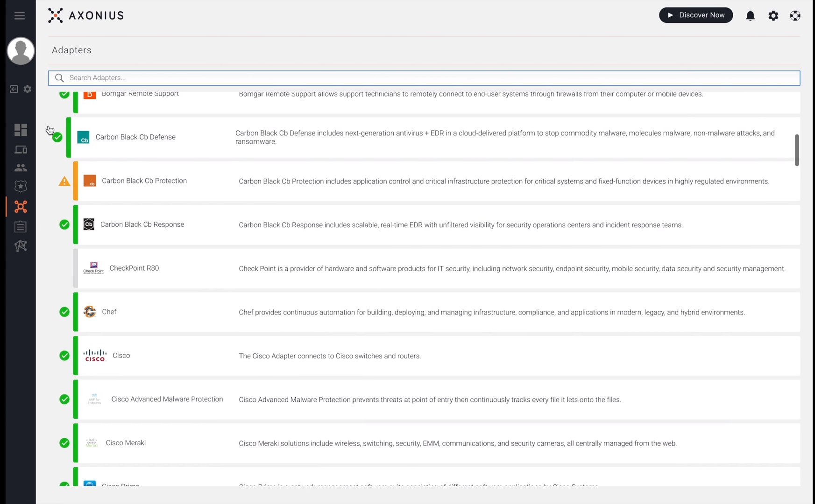This screenshot has height=504, width=815.
Task: Open the Dashboard sidebar icon
Action: (x=21, y=130)
